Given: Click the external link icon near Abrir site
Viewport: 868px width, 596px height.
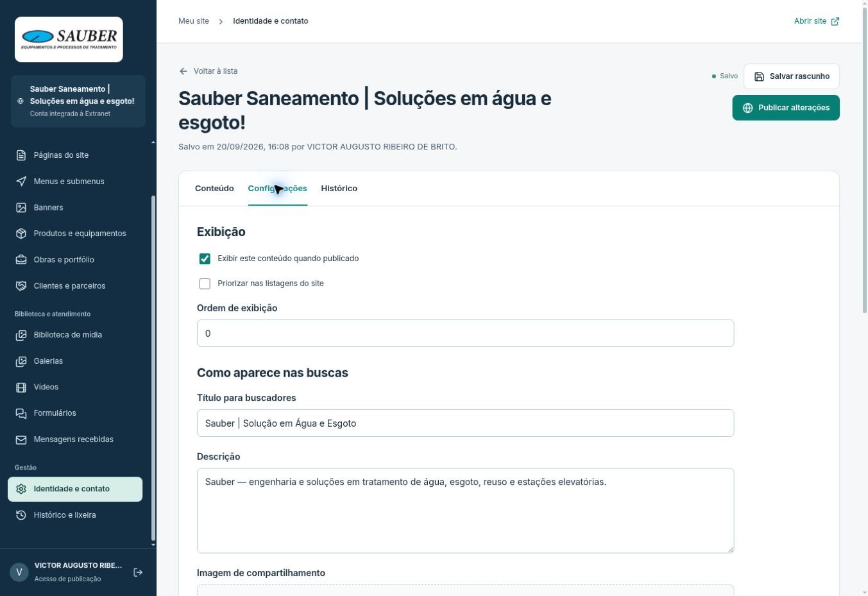Looking at the screenshot, I should (x=835, y=21).
